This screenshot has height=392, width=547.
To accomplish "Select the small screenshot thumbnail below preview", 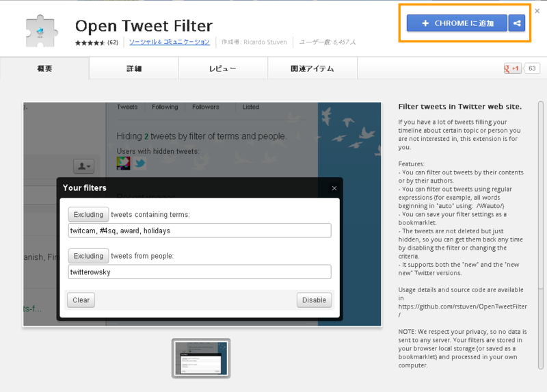I will pyautogui.click(x=201, y=358).
